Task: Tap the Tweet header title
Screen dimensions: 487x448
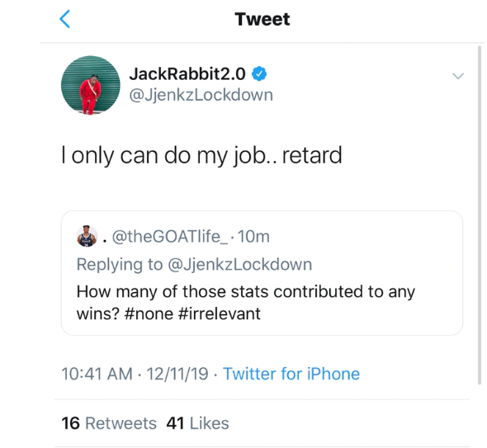Action: pos(262,19)
